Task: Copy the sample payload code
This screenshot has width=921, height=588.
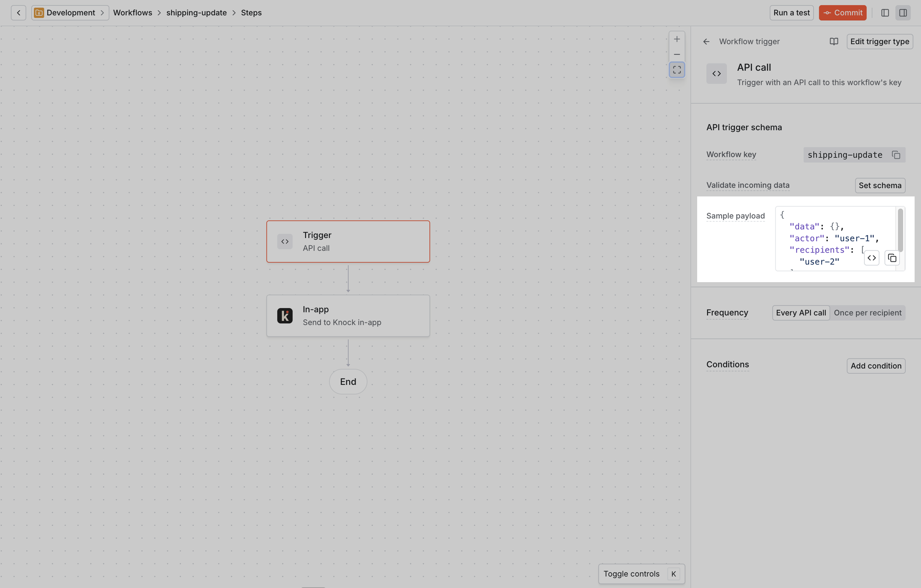Action: tap(892, 258)
